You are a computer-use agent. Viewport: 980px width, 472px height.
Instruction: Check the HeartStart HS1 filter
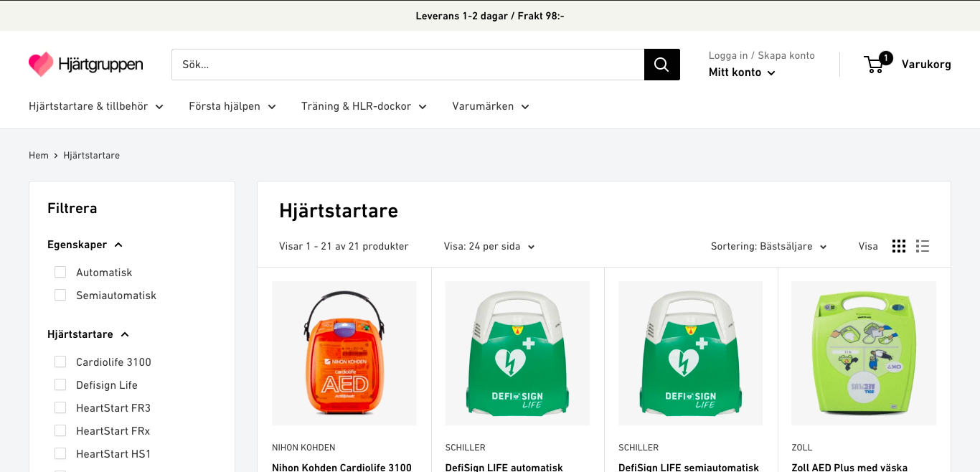(x=60, y=453)
